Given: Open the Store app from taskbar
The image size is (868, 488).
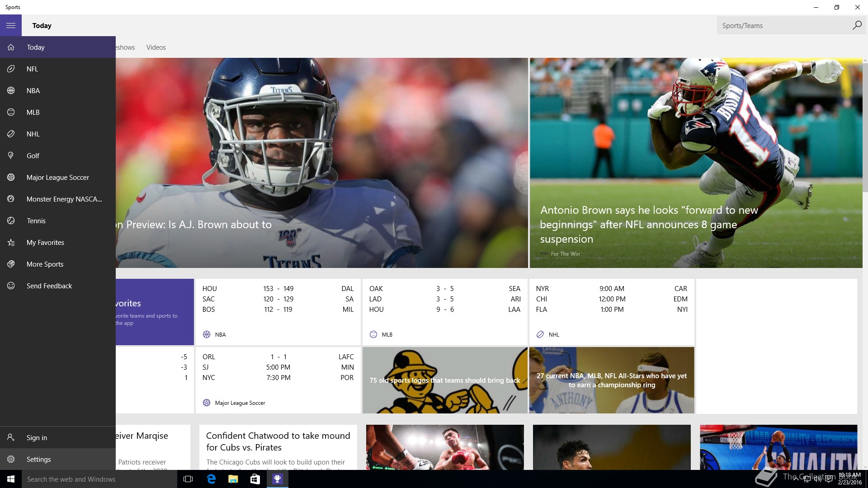Looking at the screenshot, I should point(255,479).
